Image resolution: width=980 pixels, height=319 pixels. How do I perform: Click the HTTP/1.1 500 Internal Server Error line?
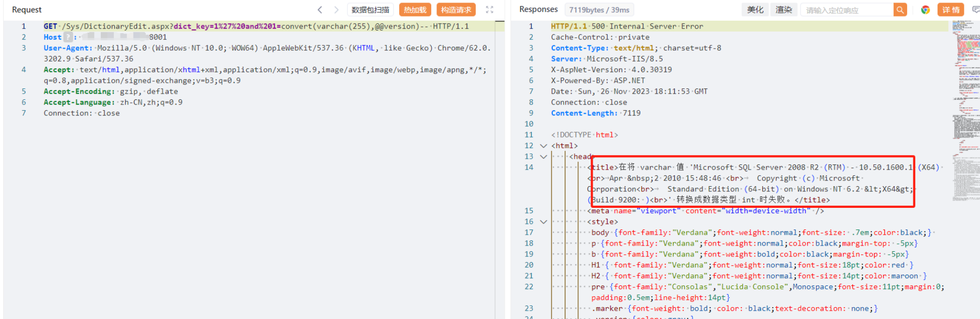(627, 26)
